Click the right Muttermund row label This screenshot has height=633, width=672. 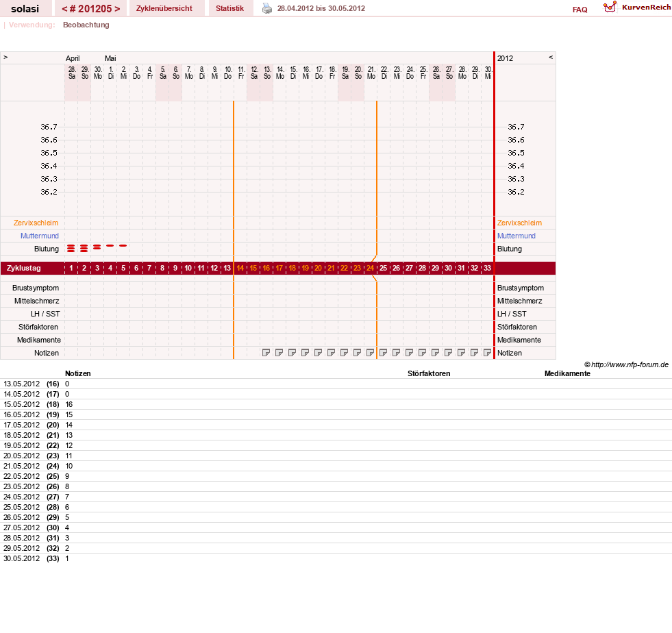coord(517,236)
